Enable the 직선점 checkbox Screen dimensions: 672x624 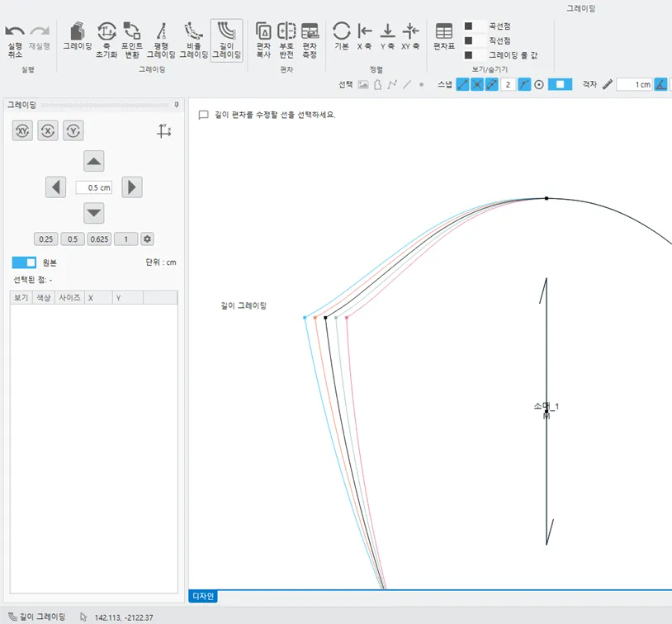click(469, 40)
